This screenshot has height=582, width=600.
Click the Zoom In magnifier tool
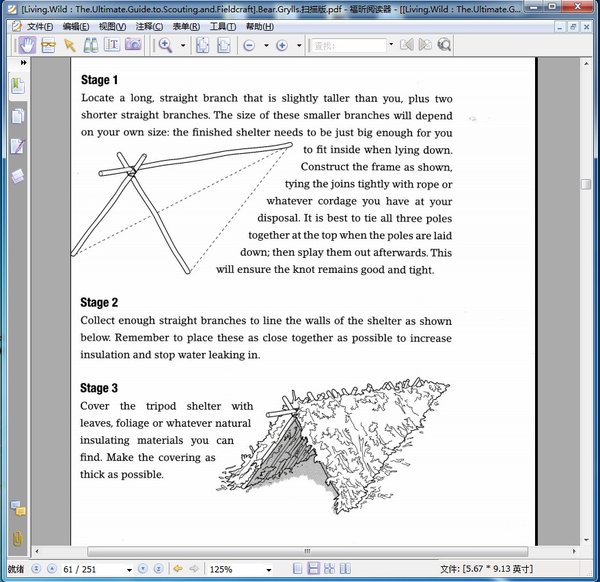[x=165, y=45]
